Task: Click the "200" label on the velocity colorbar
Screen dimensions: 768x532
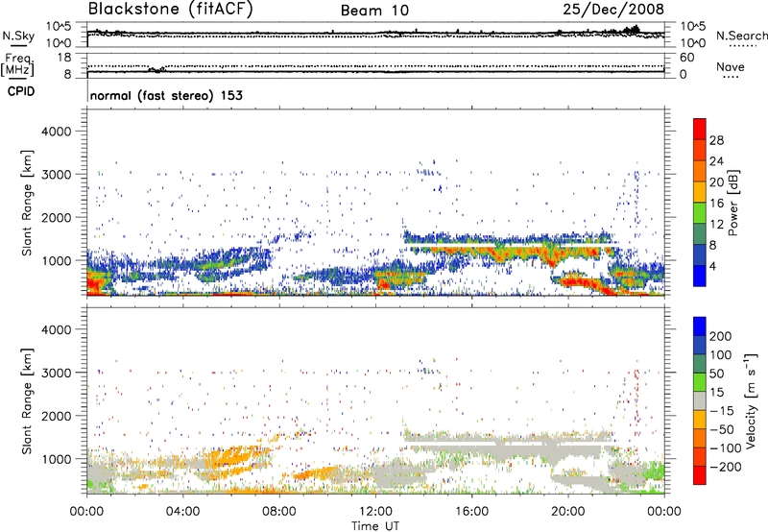Action: click(x=721, y=336)
